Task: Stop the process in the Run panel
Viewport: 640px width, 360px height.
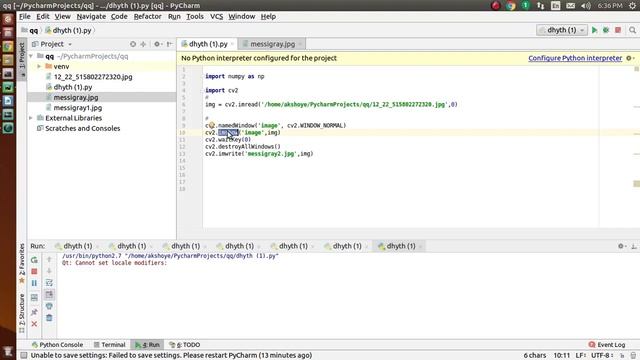Action: coord(34,271)
